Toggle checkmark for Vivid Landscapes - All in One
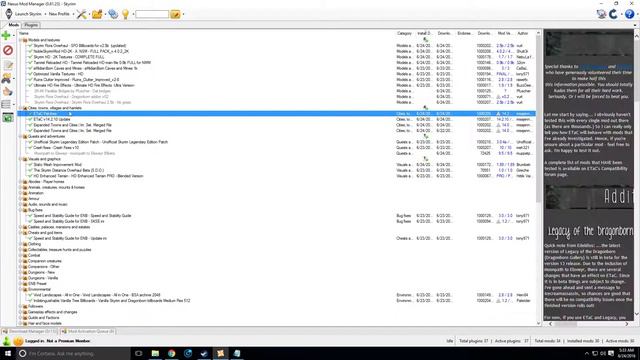 point(30,295)
